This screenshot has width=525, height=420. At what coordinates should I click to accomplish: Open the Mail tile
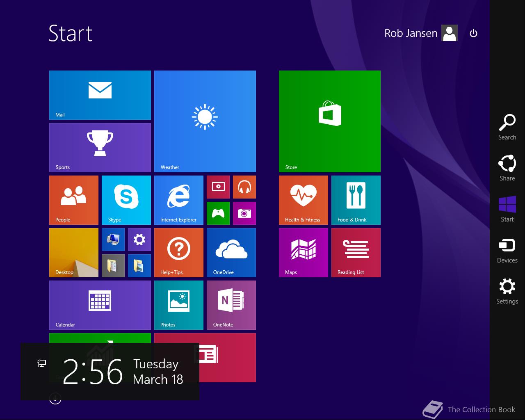tap(100, 95)
